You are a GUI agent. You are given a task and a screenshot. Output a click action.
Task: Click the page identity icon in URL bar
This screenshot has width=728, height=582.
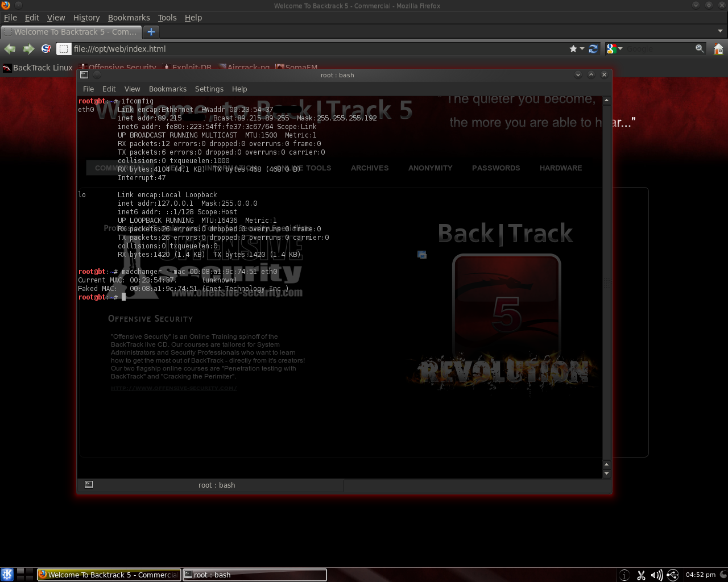pyautogui.click(x=64, y=49)
